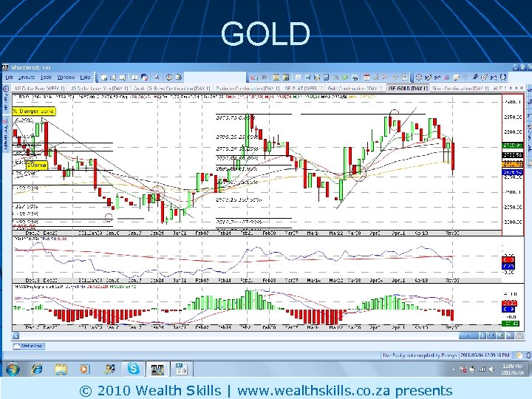Switch to Crude Oil Brent Continuation tab
Screen dimensions: 532x399
pos(171,88)
